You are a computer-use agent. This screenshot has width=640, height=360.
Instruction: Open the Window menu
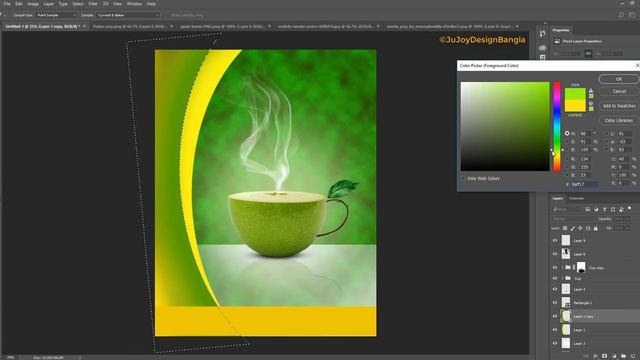[134, 4]
